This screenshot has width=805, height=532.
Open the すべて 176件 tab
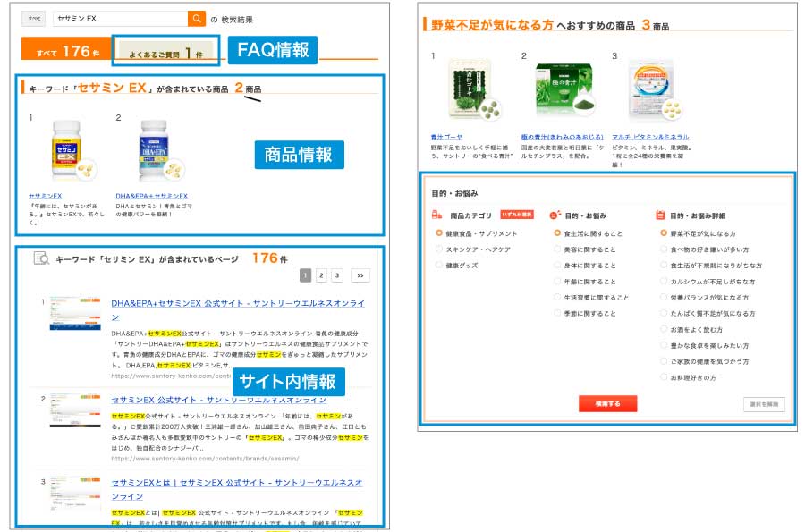click(66, 49)
